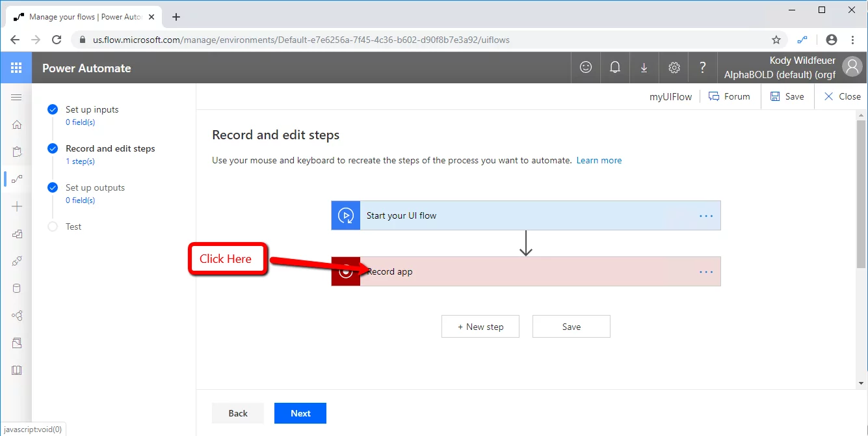Bookmark the page with star icon

tap(776, 40)
